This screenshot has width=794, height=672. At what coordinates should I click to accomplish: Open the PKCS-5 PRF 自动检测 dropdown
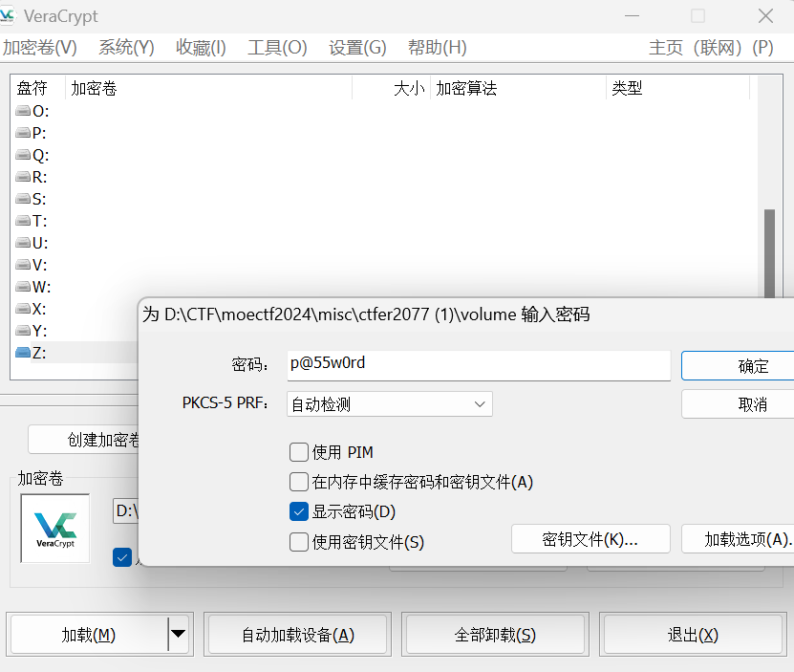pyautogui.click(x=390, y=404)
